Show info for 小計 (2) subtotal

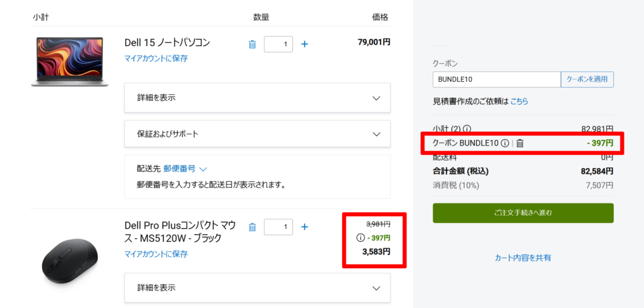click(x=467, y=128)
